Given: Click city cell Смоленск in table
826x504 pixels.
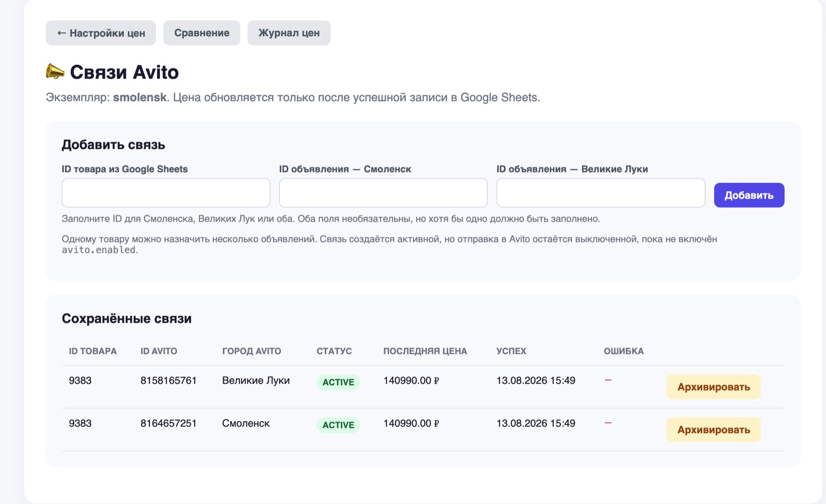Looking at the screenshot, I should (246, 424).
